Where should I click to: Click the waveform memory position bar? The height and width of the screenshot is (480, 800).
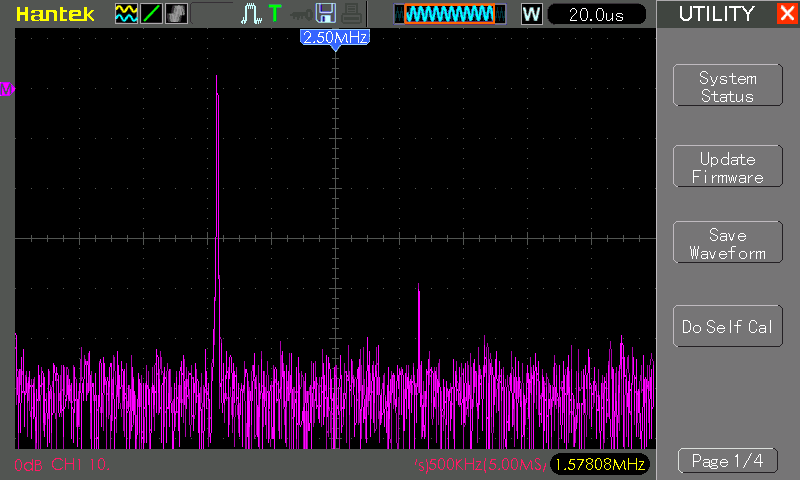click(449, 14)
